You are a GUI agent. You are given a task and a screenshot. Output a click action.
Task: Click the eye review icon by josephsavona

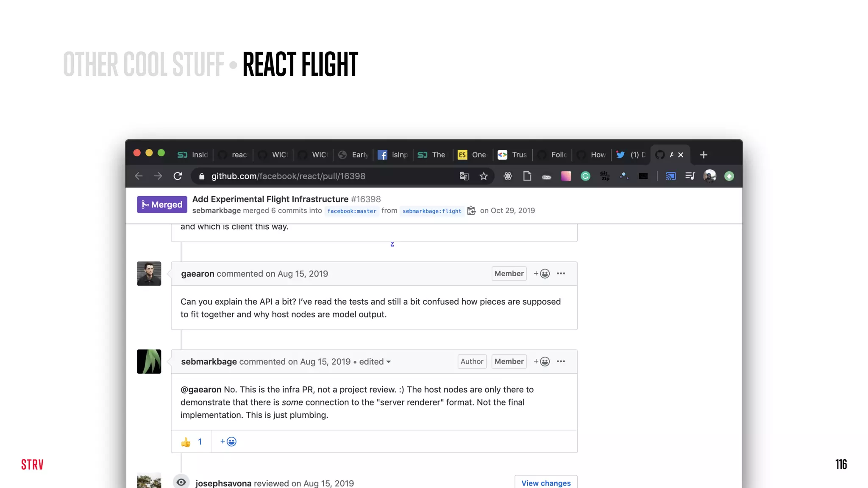pyautogui.click(x=181, y=482)
